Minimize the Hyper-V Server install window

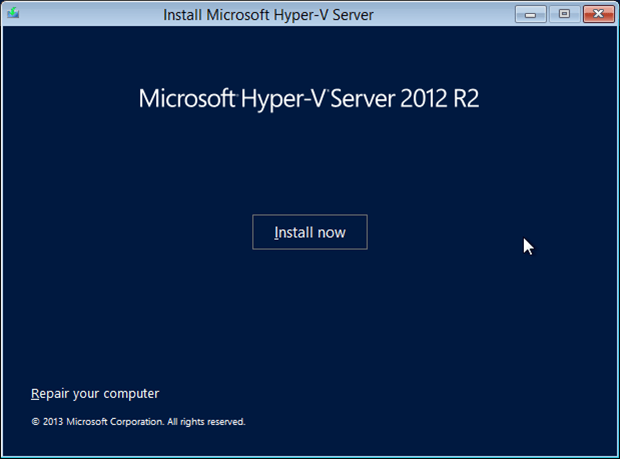click(530, 13)
